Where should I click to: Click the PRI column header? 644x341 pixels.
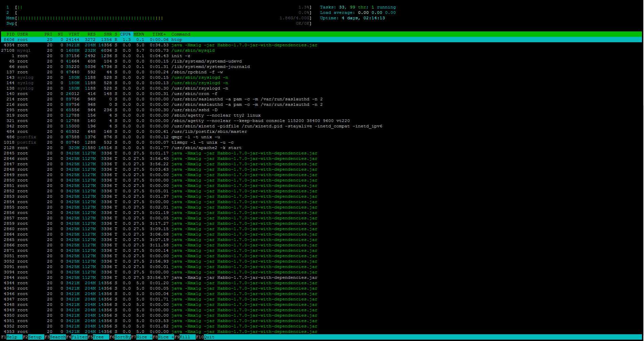(48, 34)
